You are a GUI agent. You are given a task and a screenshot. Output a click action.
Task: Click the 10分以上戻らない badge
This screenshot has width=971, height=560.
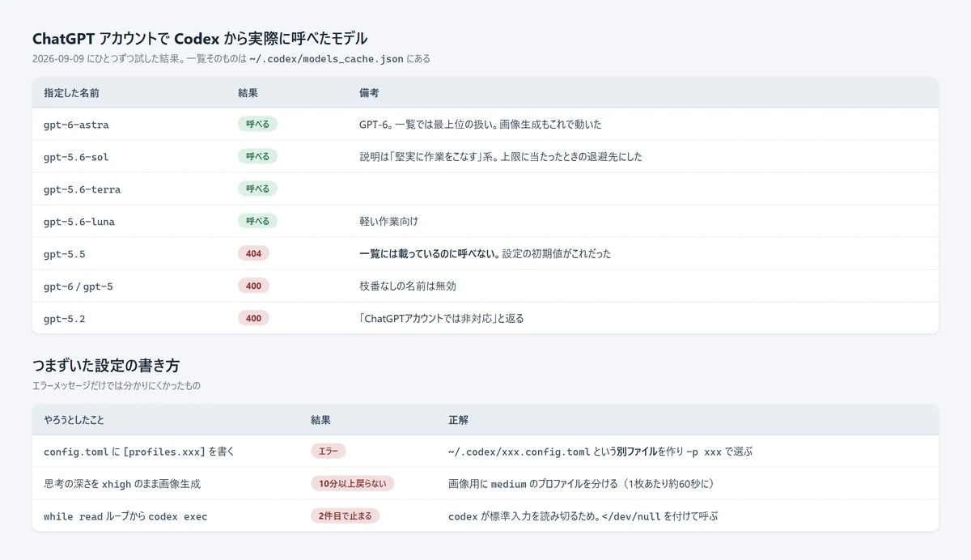click(352, 483)
